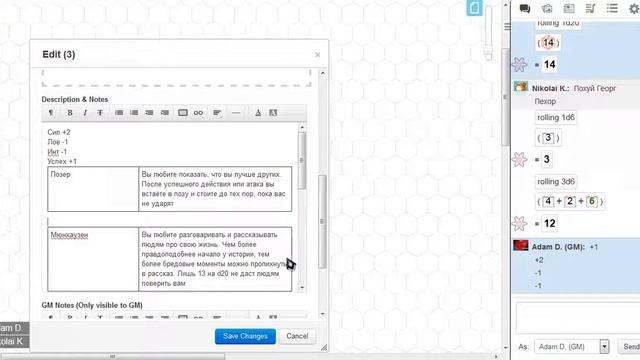Screen dimensions: 640x360
Task: Click Nikolai K.'s chat avatar
Action: coord(520,87)
